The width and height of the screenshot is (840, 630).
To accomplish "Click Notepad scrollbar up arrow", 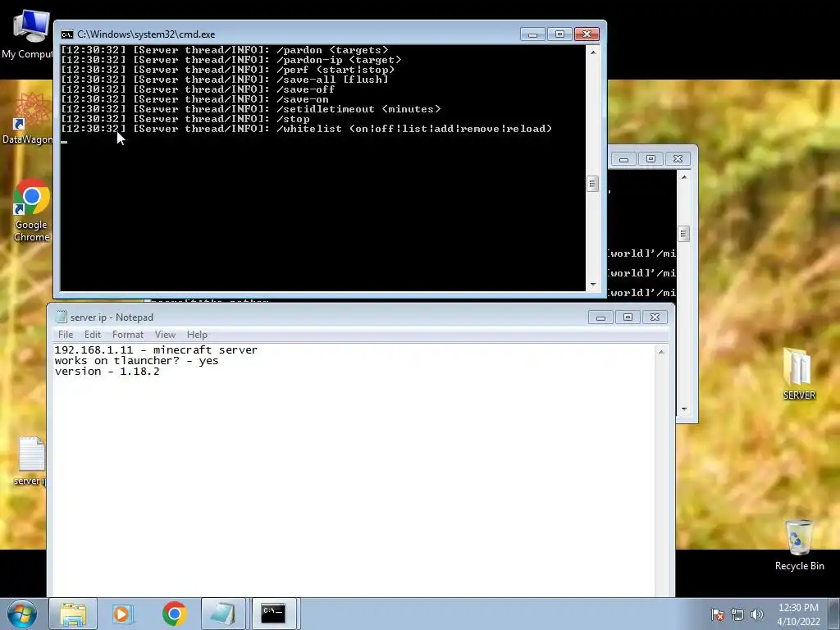I will 661,352.
